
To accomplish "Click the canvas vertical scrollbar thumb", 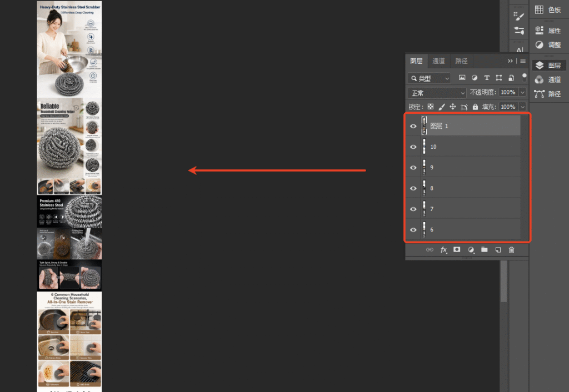I will tap(503, 281).
